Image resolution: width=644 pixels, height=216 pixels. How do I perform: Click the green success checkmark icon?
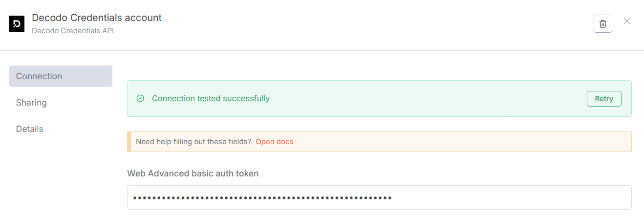140,99
